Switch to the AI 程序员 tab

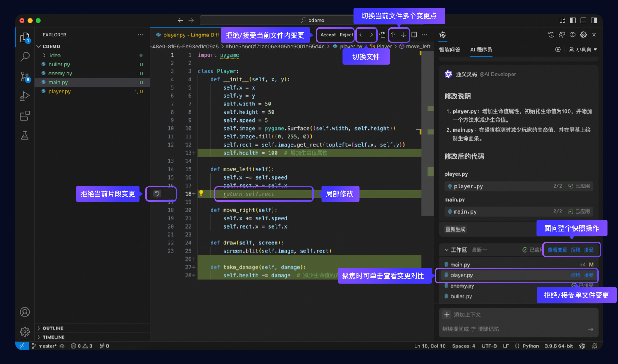[481, 50]
